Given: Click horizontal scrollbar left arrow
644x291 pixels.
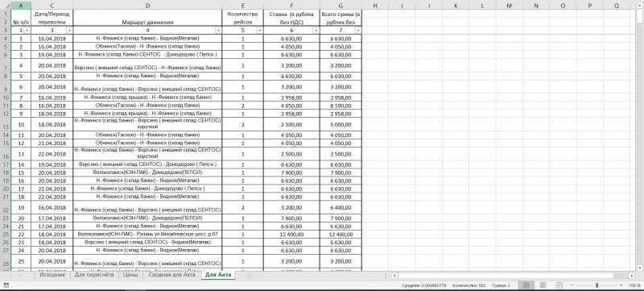Looking at the screenshot, I should click(x=394, y=276).
